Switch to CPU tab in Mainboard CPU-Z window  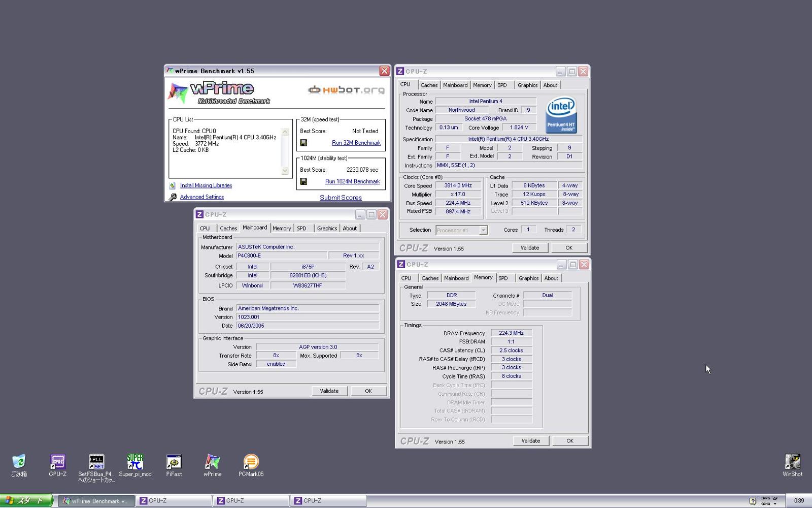tap(205, 229)
